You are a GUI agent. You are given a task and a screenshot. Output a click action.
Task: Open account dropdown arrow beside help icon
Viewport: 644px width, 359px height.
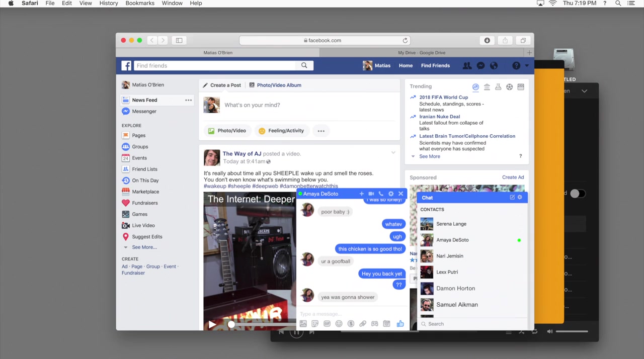pyautogui.click(x=527, y=66)
